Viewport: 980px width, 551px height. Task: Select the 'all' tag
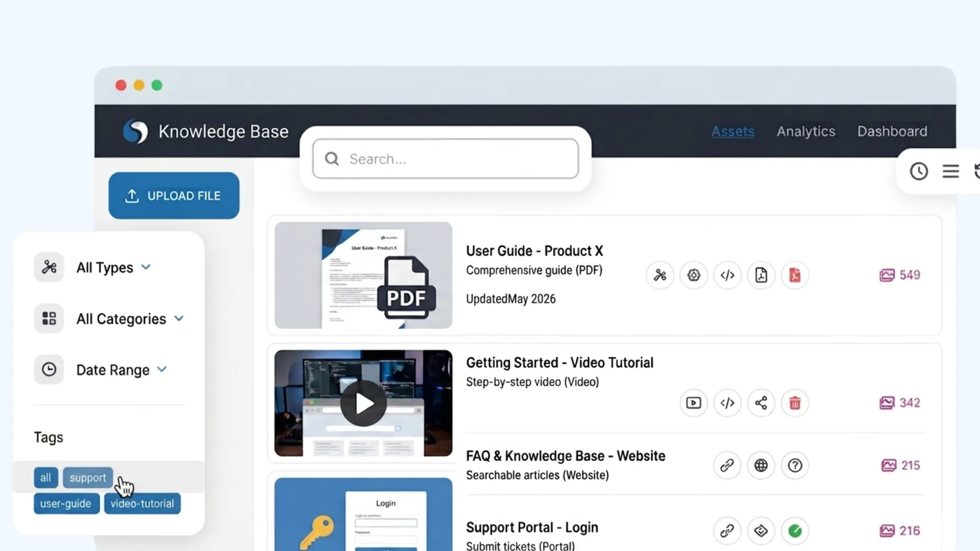[x=46, y=478]
